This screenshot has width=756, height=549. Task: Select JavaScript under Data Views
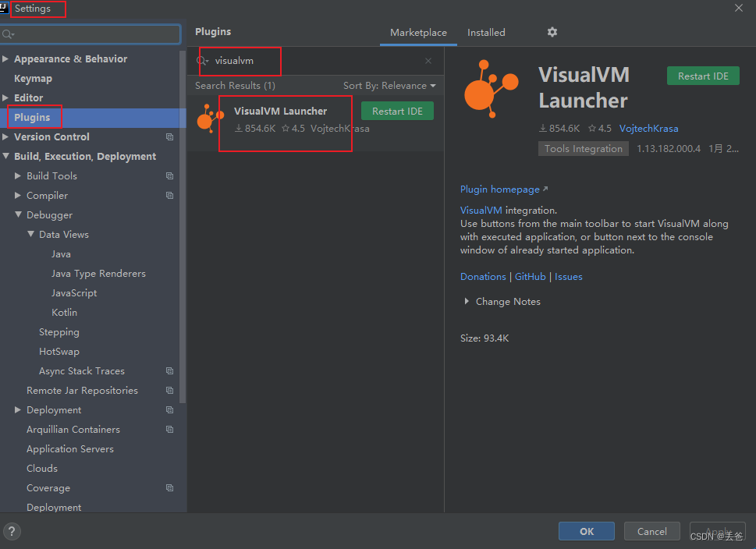[74, 293]
